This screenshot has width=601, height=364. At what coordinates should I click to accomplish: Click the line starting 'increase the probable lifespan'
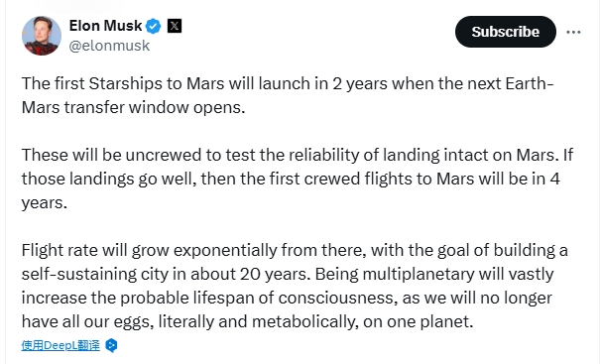[287, 298]
